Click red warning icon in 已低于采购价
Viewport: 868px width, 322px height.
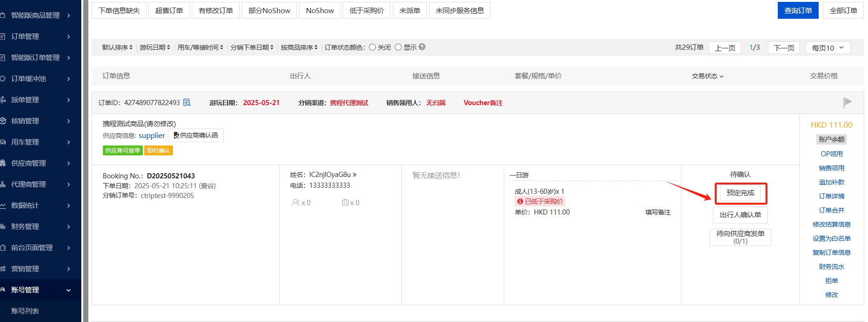point(520,201)
